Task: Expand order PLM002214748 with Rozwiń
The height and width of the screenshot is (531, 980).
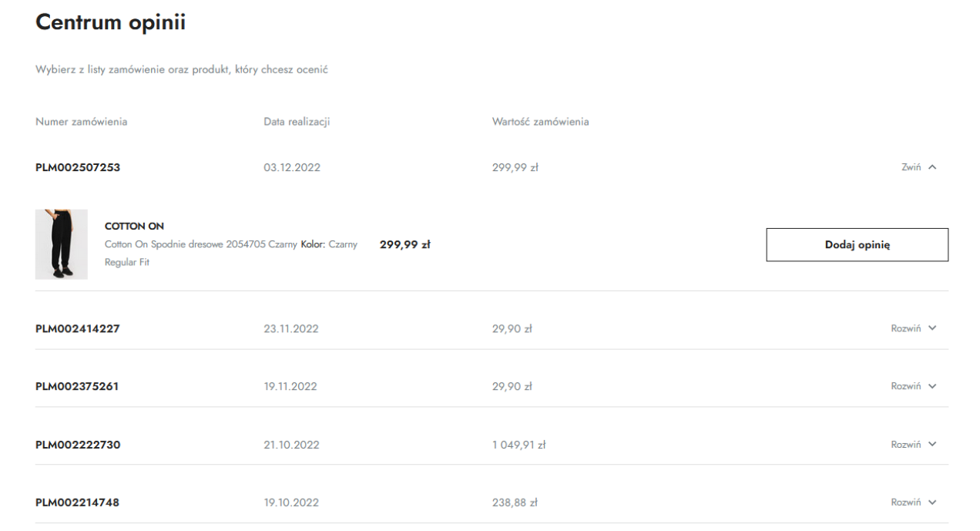Action: point(913,502)
